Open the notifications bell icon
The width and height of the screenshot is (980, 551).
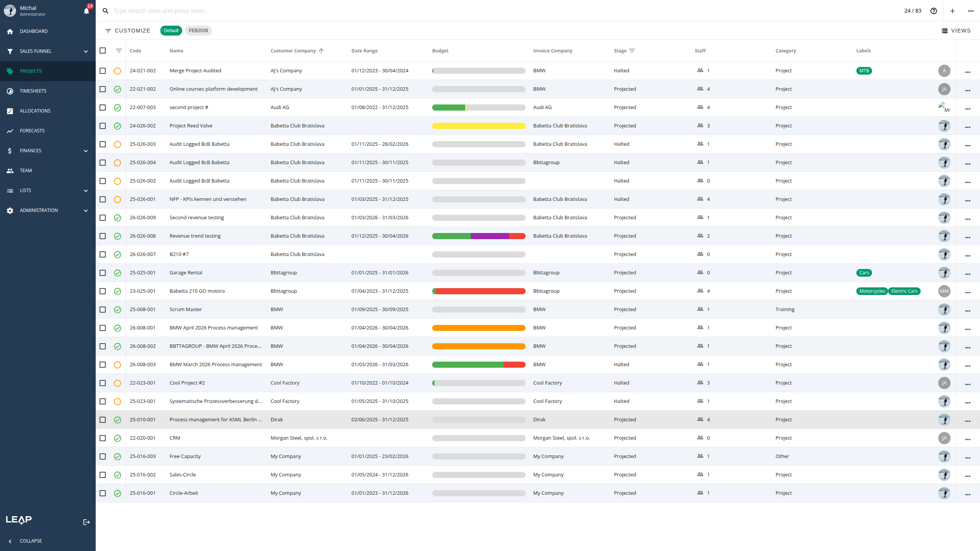point(87,11)
